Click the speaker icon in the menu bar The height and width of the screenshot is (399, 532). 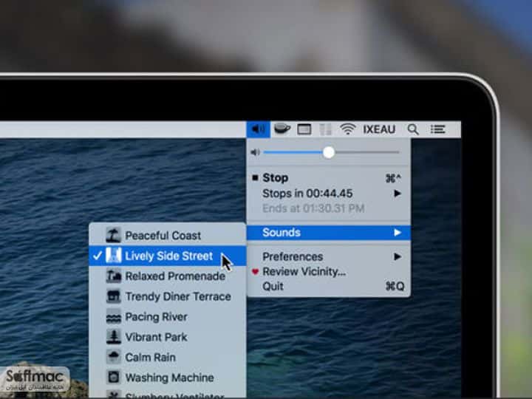258,129
